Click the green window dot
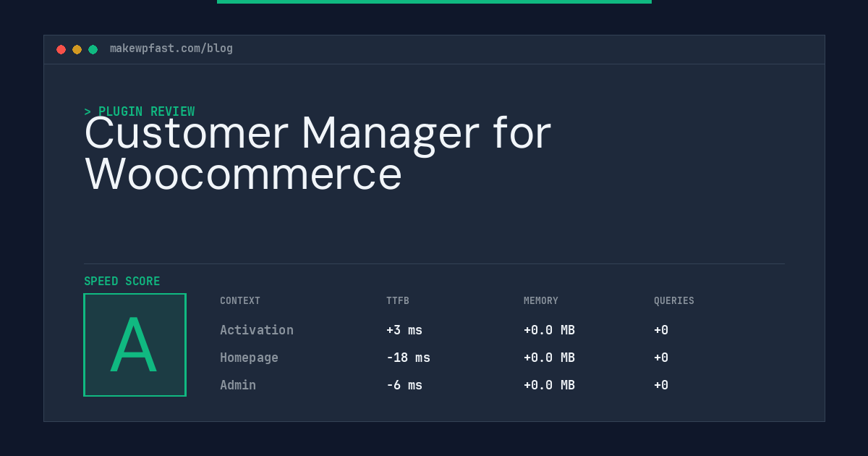Image resolution: width=868 pixels, height=456 pixels. coord(93,49)
